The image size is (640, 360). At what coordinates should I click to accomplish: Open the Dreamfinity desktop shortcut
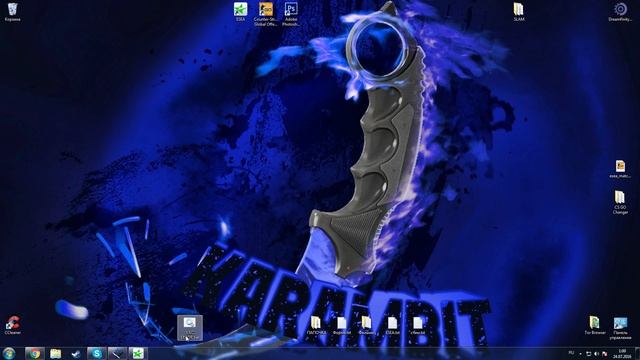620,12
